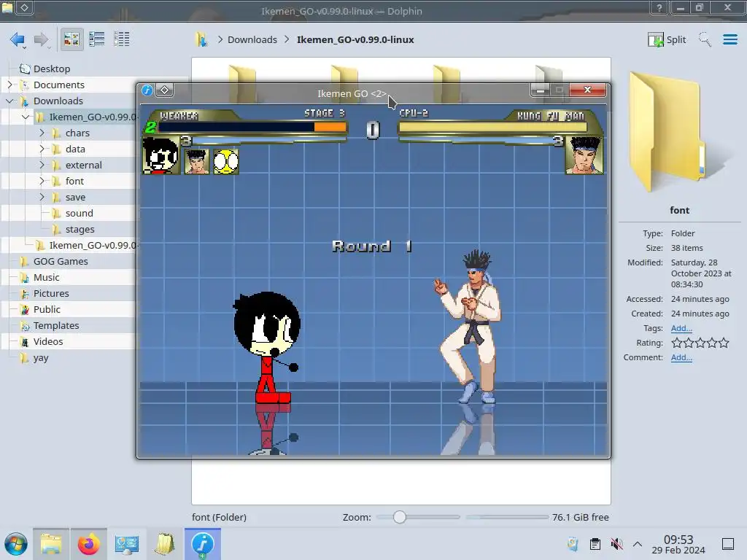Go back in Dolphin navigation
The height and width of the screenshot is (560, 747).
pyautogui.click(x=18, y=39)
